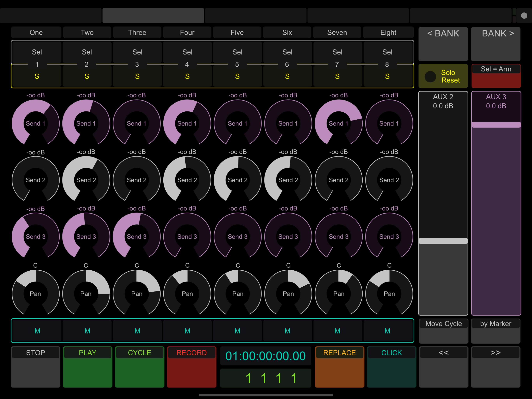Skip forward with the >> marker button

496,367
